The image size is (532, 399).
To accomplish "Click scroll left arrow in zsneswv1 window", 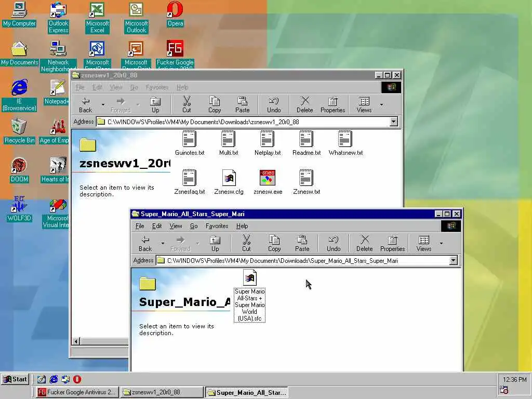I will [x=76, y=341].
